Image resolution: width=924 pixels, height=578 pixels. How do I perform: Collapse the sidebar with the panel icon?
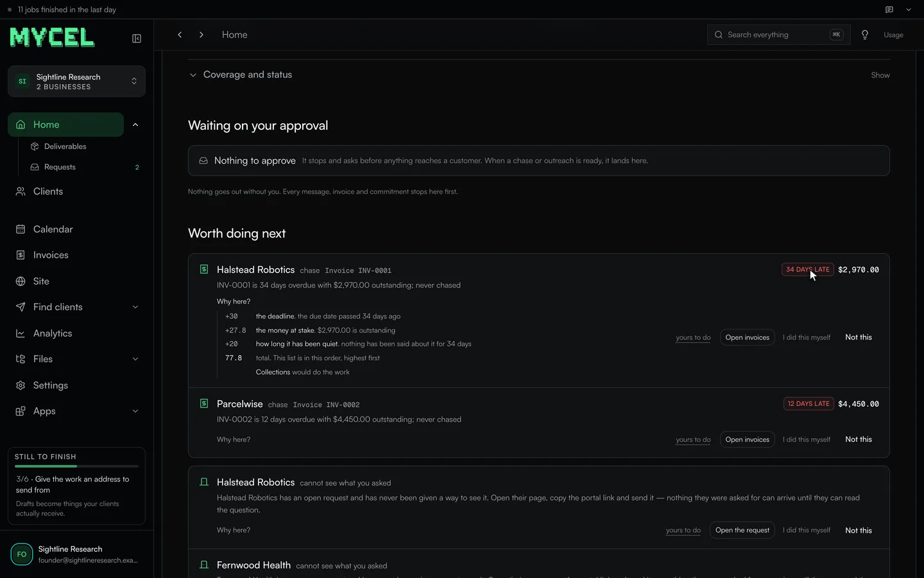[137, 39]
